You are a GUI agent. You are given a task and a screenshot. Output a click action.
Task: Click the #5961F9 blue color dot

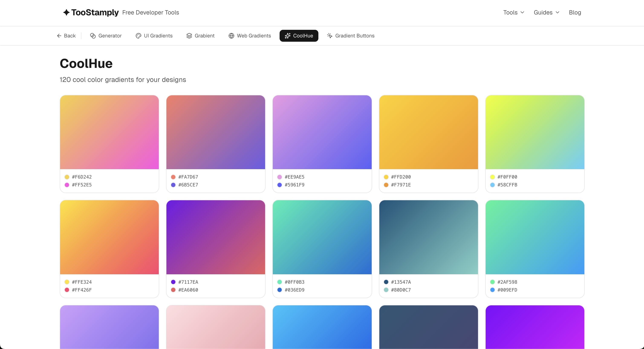pos(280,185)
